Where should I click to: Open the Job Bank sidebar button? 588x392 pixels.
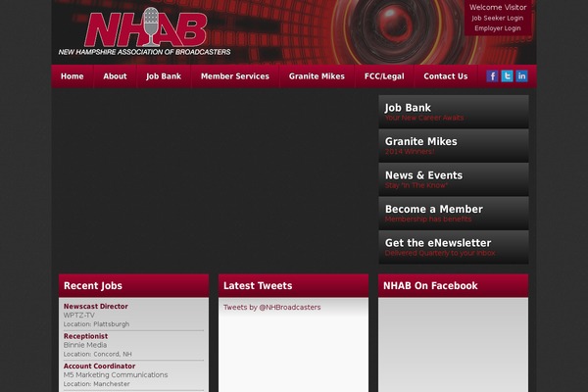point(454,112)
